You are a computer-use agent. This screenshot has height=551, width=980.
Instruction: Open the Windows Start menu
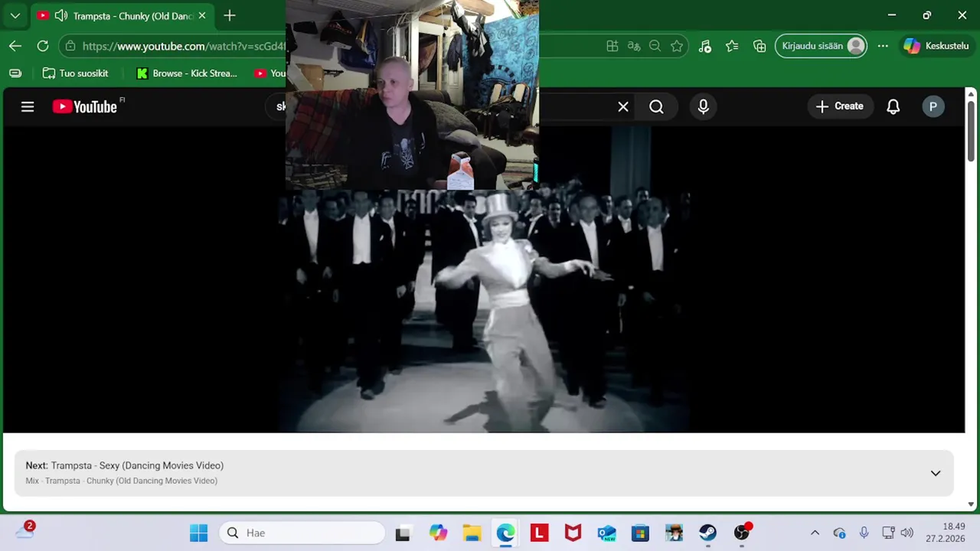pos(198,533)
